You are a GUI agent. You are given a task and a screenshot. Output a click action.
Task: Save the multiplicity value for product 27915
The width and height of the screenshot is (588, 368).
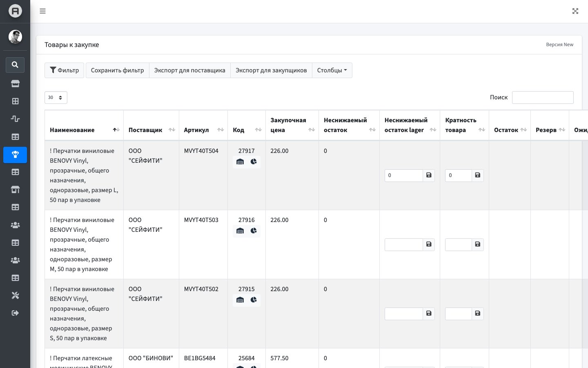[478, 314]
